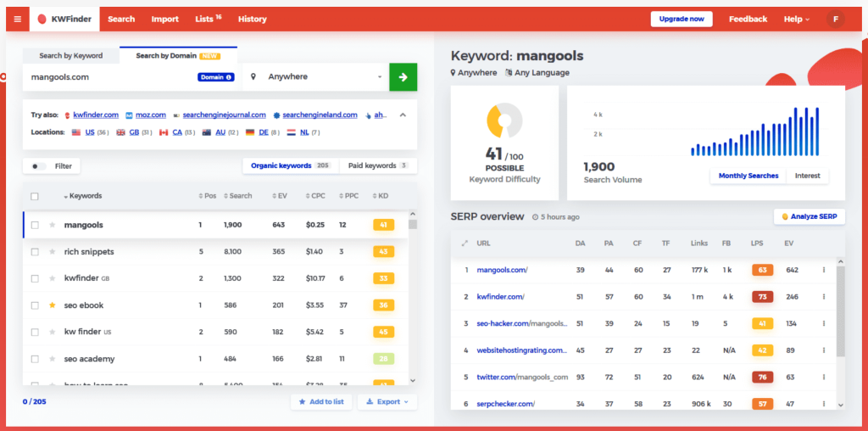Click the Analyze SERP button
This screenshot has width=868, height=431.
click(x=809, y=216)
